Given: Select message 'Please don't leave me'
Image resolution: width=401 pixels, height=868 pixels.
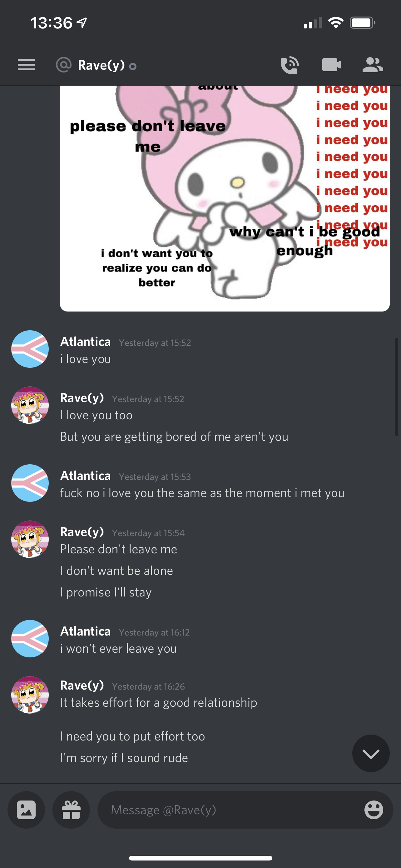Looking at the screenshot, I should coord(118,549).
